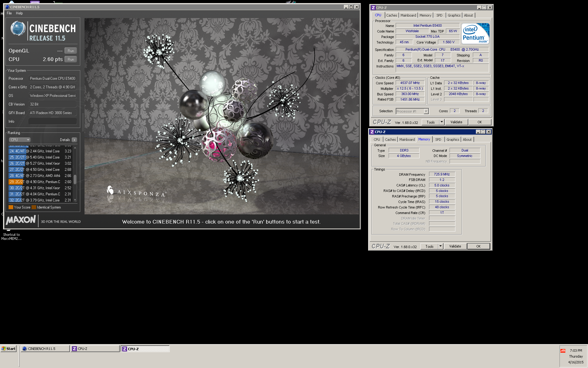The height and width of the screenshot is (368, 588).
Task: Switch to Caches tab in lower CPU-Z
Action: (390, 140)
